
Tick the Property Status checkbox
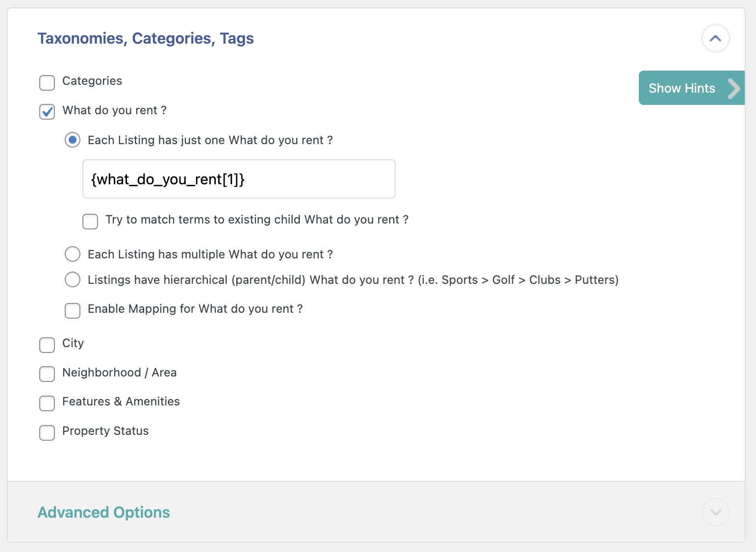(x=47, y=432)
